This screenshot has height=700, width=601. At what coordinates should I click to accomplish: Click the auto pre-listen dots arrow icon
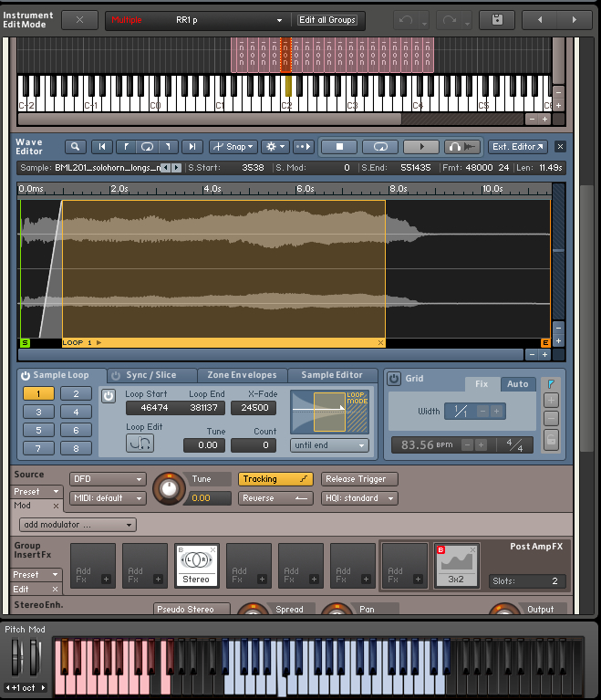(303, 146)
